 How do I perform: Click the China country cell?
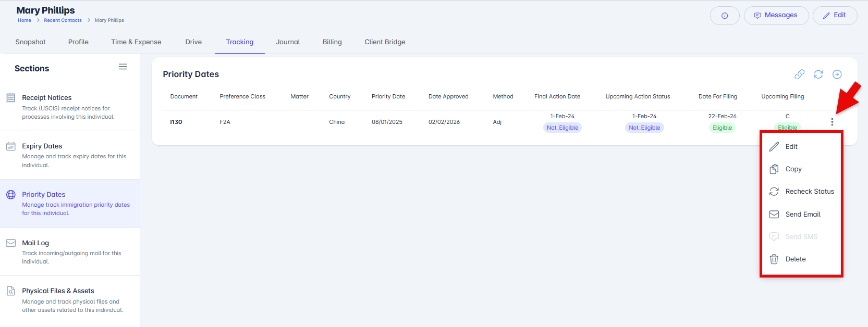click(x=337, y=122)
